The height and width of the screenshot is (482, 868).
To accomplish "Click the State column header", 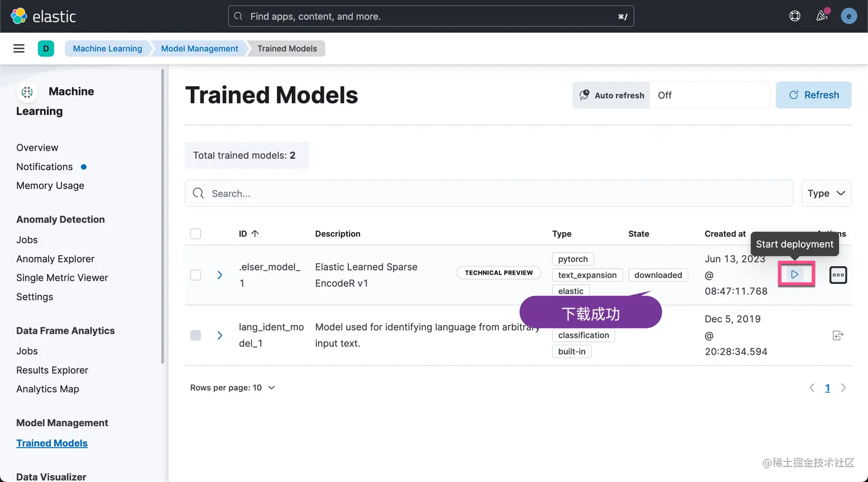I will [638, 234].
